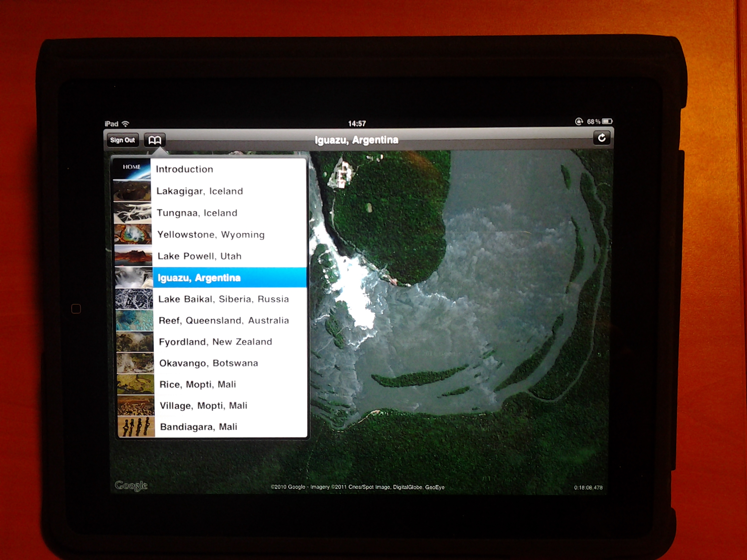Image resolution: width=747 pixels, height=560 pixels.
Task: Tap the battery indicator icon
Action: coord(607,121)
